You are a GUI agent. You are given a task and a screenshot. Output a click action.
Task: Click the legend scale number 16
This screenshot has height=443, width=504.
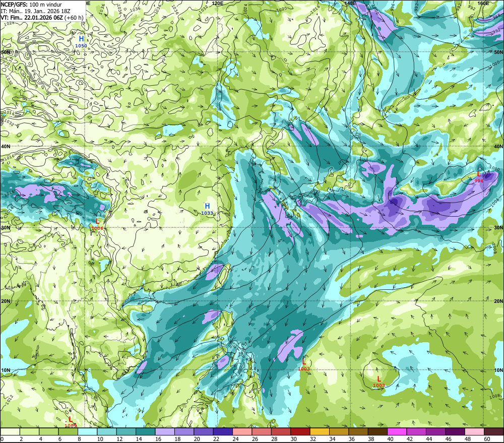158,439
